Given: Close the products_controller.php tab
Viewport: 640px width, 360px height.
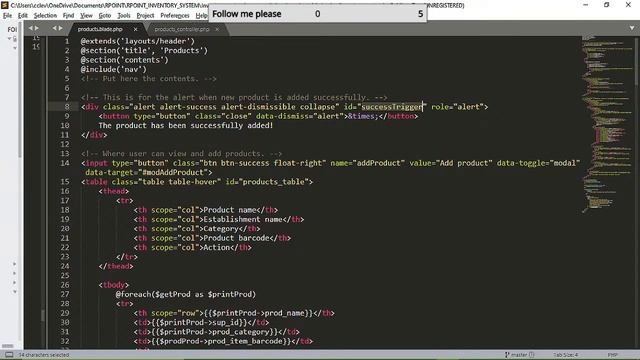Looking at the screenshot, I should pyautogui.click(x=217, y=29).
